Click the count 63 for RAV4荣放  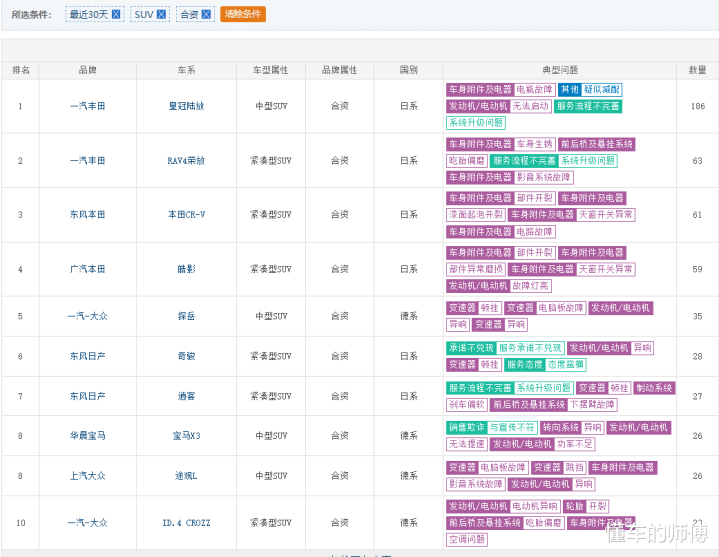click(697, 160)
